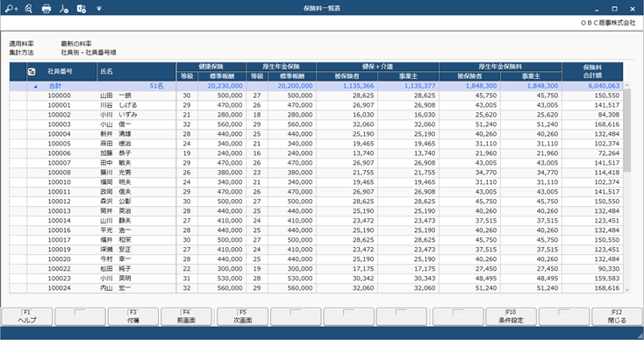Click the 159,583 total for 100023

point(607,279)
